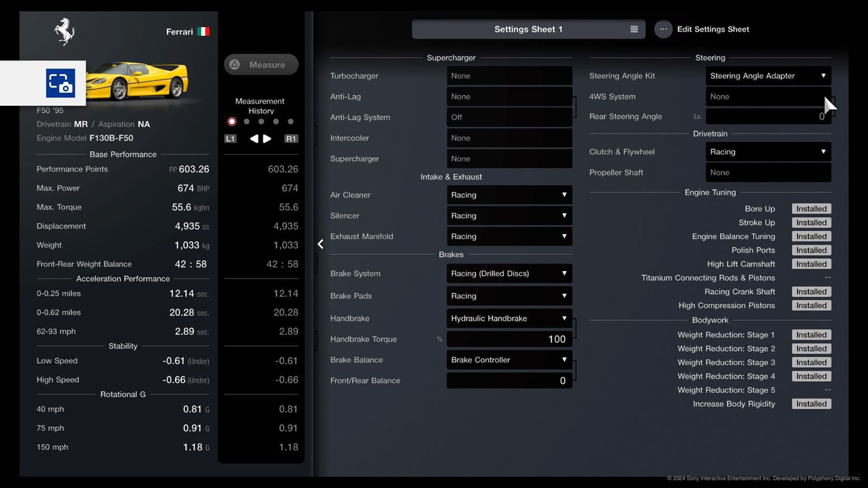Toggle Weight Reduction Stage 4 Installed
Screen dimensions: 868x488
[x=812, y=376]
